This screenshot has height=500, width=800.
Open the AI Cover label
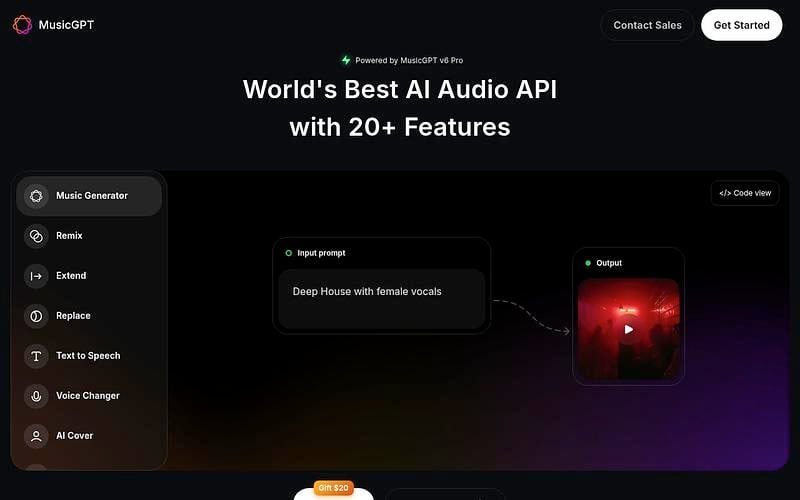point(74,436)
